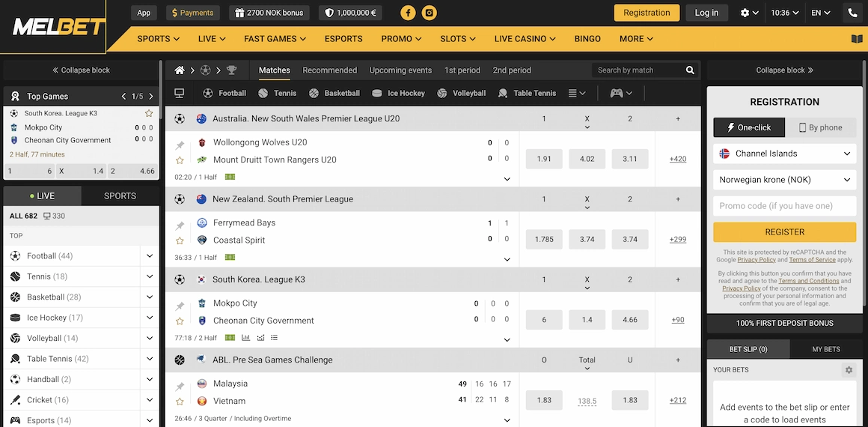Open the game controller sports menu

pyautogui.click(x=621, y=93)
